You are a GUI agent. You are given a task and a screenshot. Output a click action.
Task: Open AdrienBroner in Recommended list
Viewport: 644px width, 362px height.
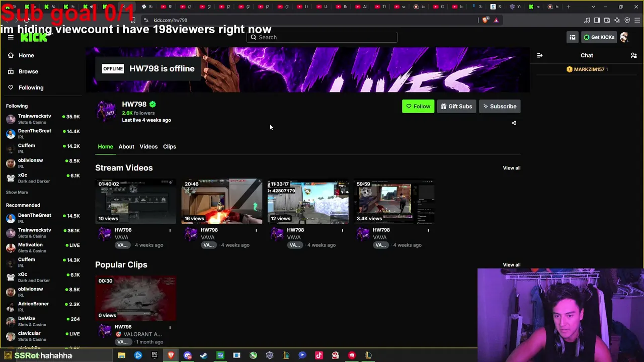pos(43,306)
